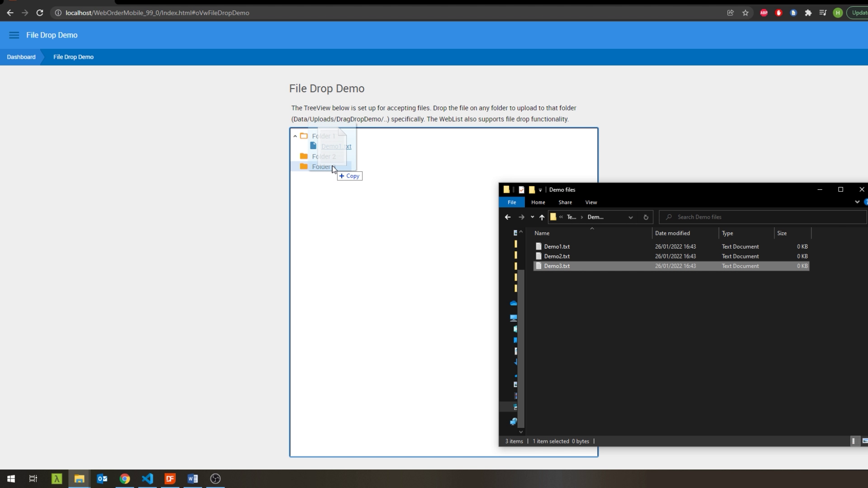Click the OneDrive cloud icon in navigation pane

(x=514, y=303)
